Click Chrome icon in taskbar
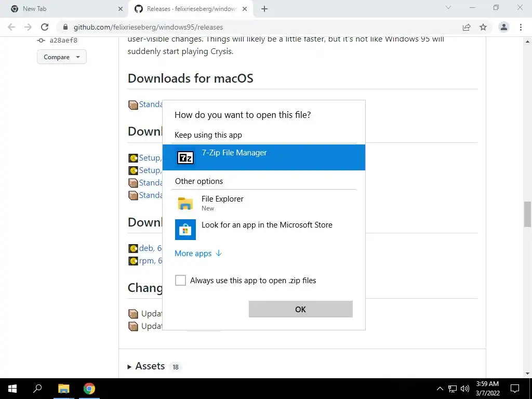 click(89, 389)
